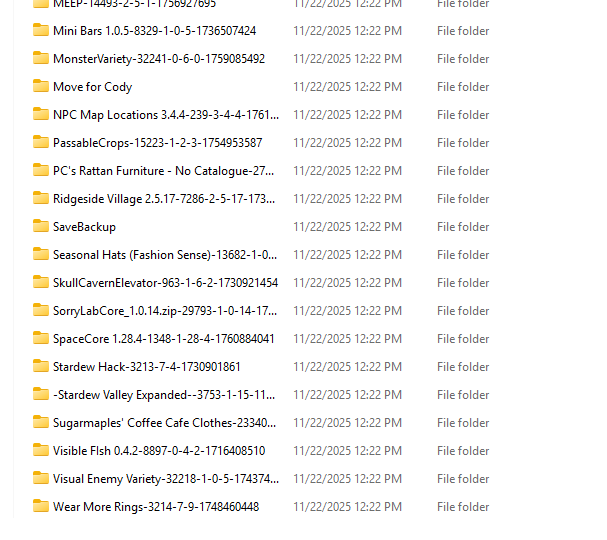Screen dimensions: 607x540
Task: Select the PassableCrops folder icon
Action: pyautogui.click(x=41, y=143)
